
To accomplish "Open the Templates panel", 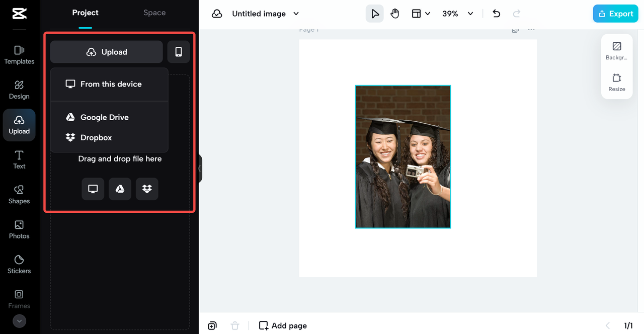I will [x=19, y=54].
